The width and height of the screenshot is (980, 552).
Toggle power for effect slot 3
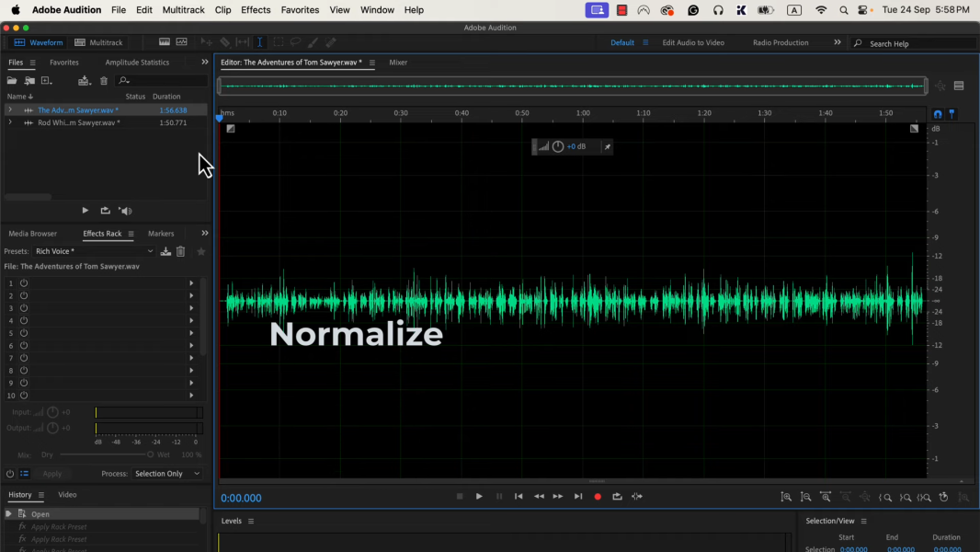pos(24,308)
